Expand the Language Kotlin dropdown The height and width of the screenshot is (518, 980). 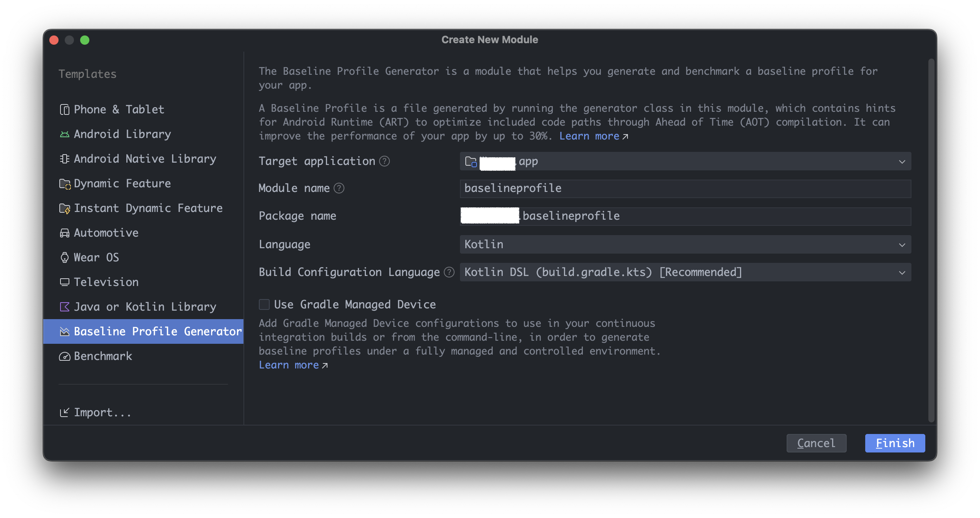pos(685,244)
